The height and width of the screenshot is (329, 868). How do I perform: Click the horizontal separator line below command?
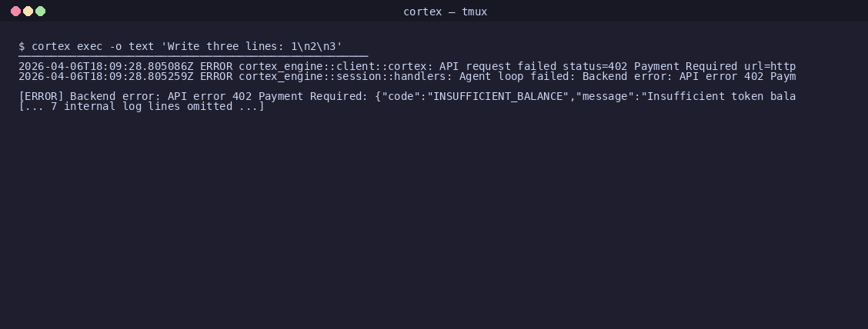[x=193, y=56]
